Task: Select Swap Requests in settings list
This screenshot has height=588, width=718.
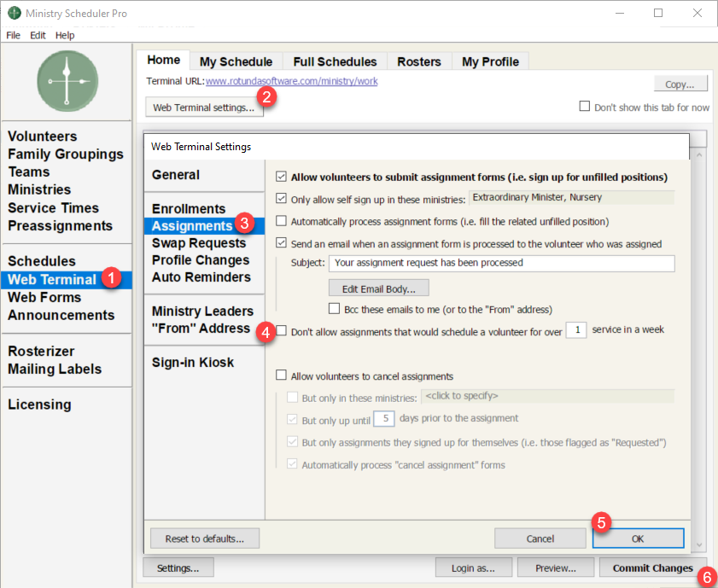Action: tap(201, 243)
